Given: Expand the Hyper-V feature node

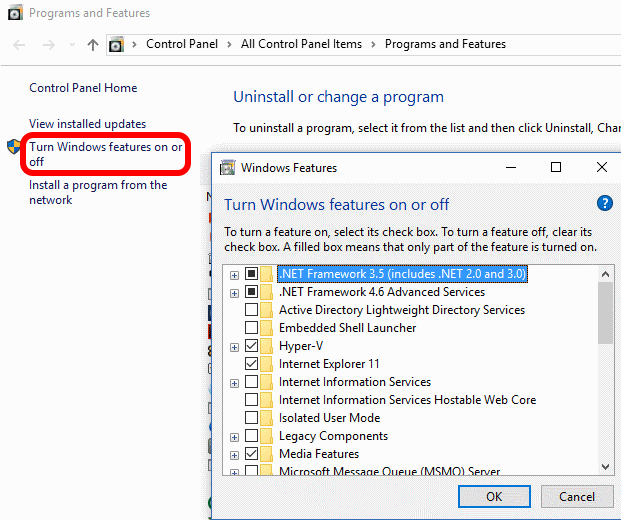Looking at the screenshot, I should (x=234, y=346).
